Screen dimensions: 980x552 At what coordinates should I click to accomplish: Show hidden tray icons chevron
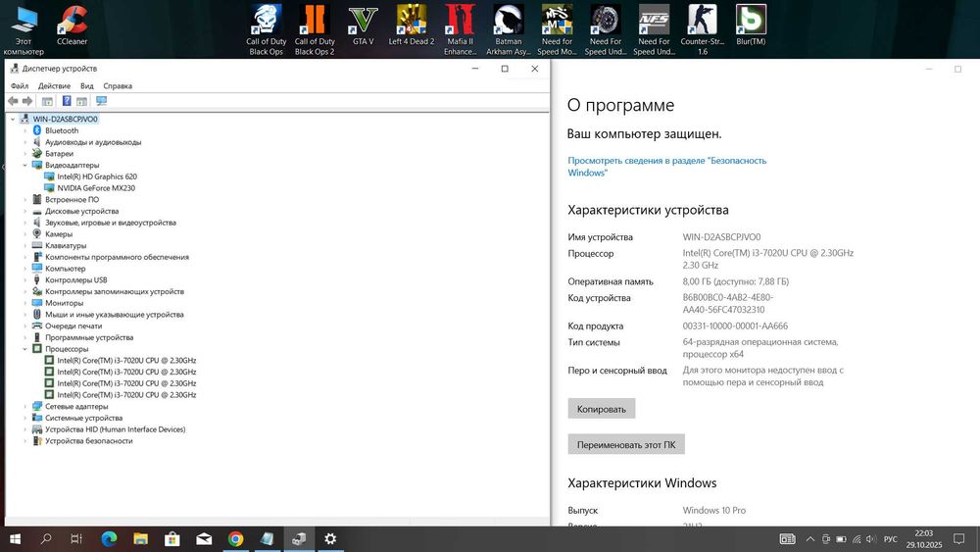(810, 539)
